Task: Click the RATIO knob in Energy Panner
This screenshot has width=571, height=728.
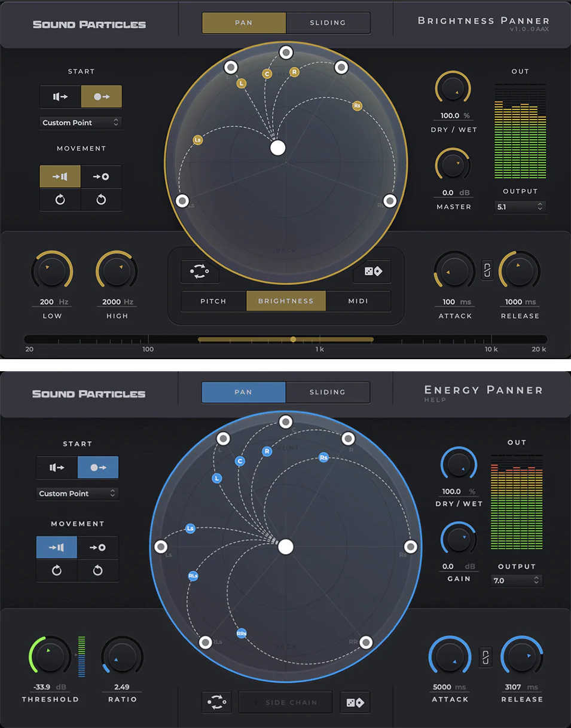Action: pyautogui.click(x=122, y=657)
